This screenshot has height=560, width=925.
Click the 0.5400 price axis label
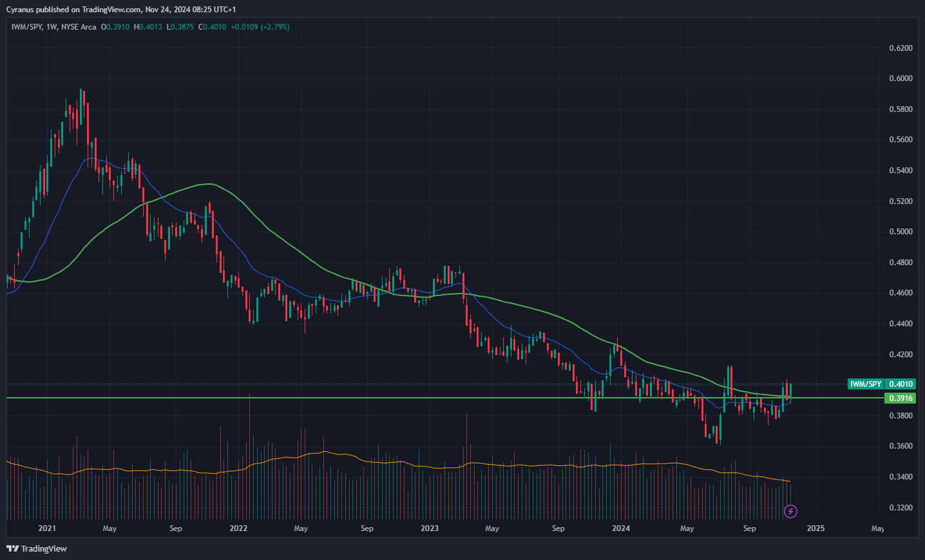click(x=901, y=171)
